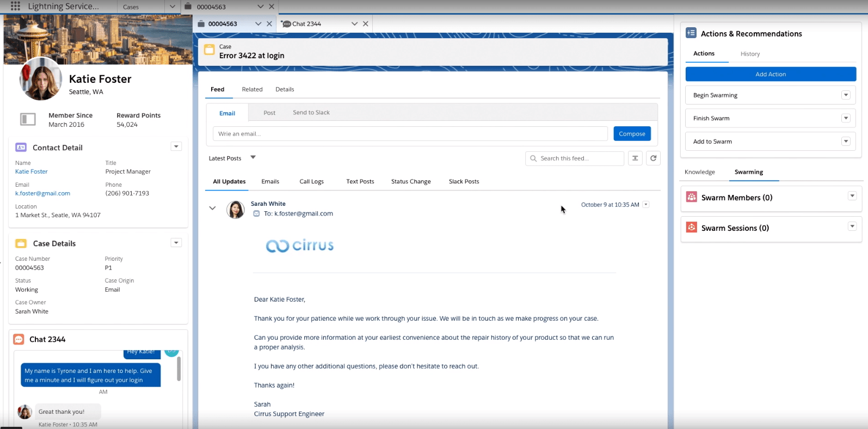Open the 00004563 subtab dropdown chevron
The width and height of the screenshot is (868, 429).
point(258,23)
